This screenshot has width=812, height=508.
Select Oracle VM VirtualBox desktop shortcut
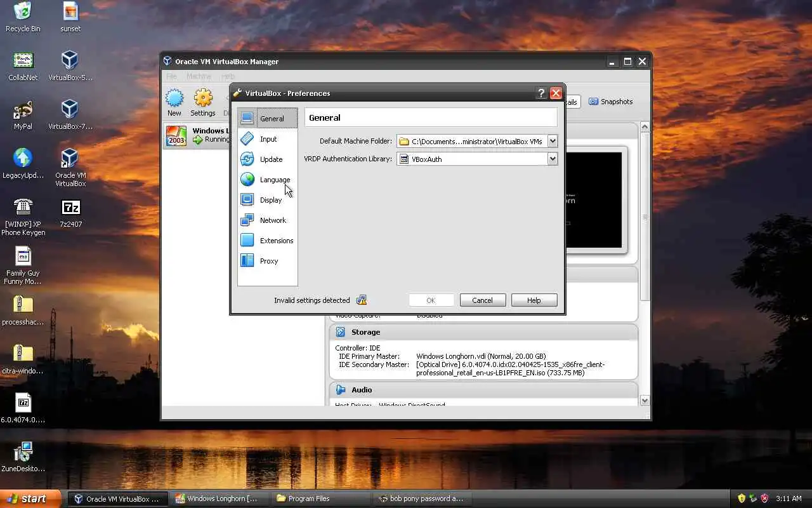(x=70, y=168)
